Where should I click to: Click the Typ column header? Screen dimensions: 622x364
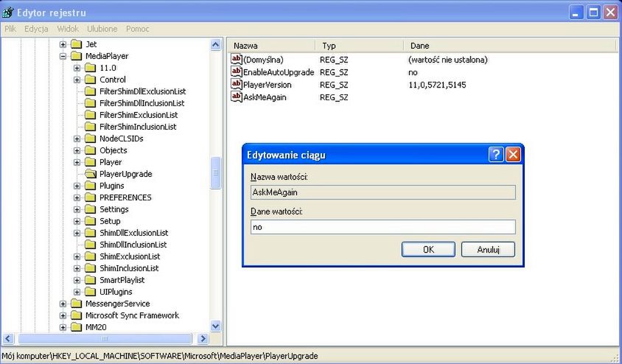coord(360,46)
